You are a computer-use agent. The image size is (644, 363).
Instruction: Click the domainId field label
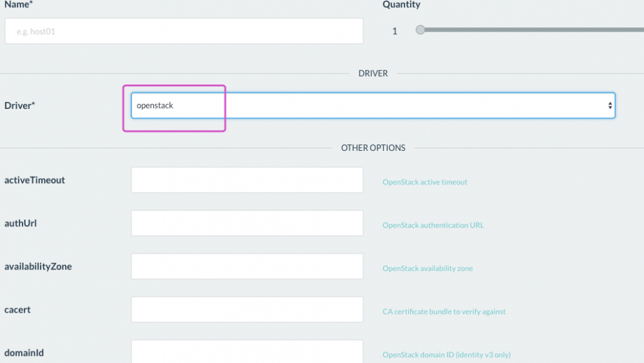tap(24, 353)
